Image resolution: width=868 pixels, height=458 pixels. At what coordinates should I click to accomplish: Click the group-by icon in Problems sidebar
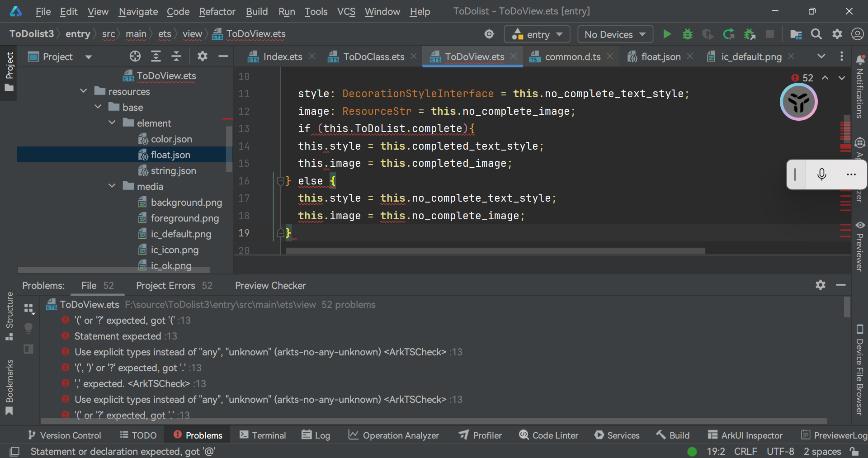pos(29,309)
